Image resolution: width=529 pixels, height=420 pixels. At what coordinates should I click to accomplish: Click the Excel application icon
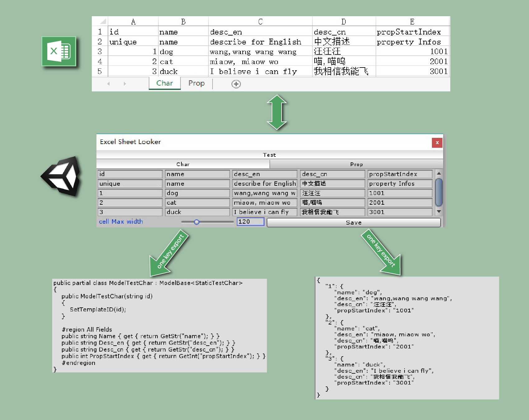(x=59, y=51)
